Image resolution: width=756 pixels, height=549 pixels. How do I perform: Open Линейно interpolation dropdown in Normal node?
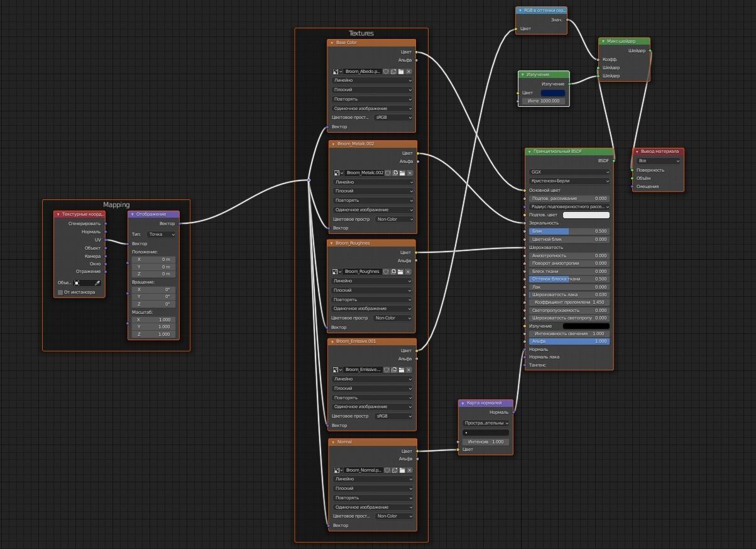[x=373, y=479]
